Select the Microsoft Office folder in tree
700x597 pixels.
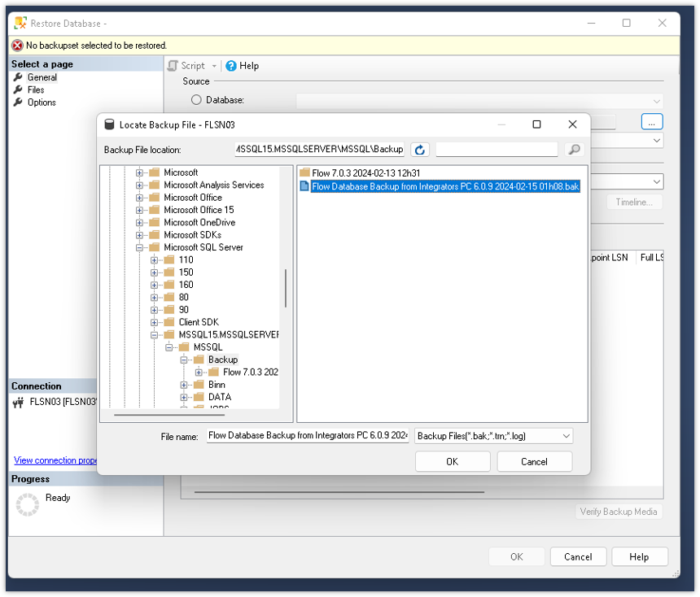192,197
